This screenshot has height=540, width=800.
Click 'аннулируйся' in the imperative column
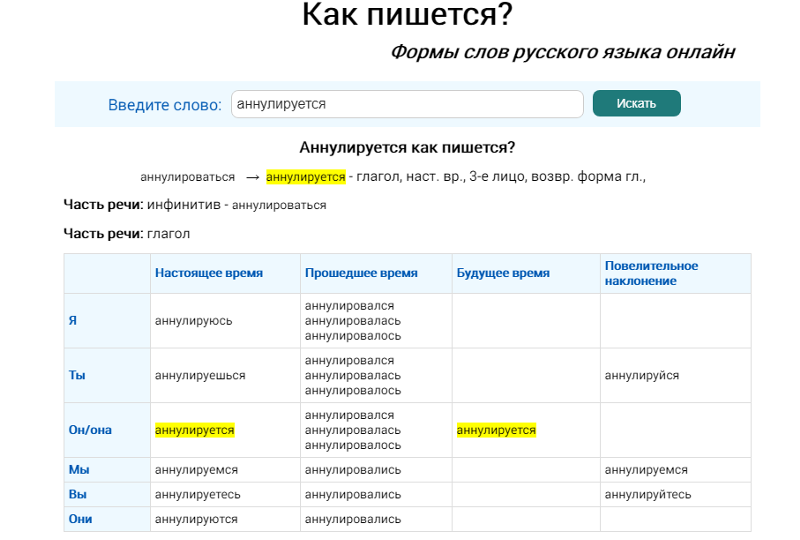pyautogui.click(x=641, y=375)
